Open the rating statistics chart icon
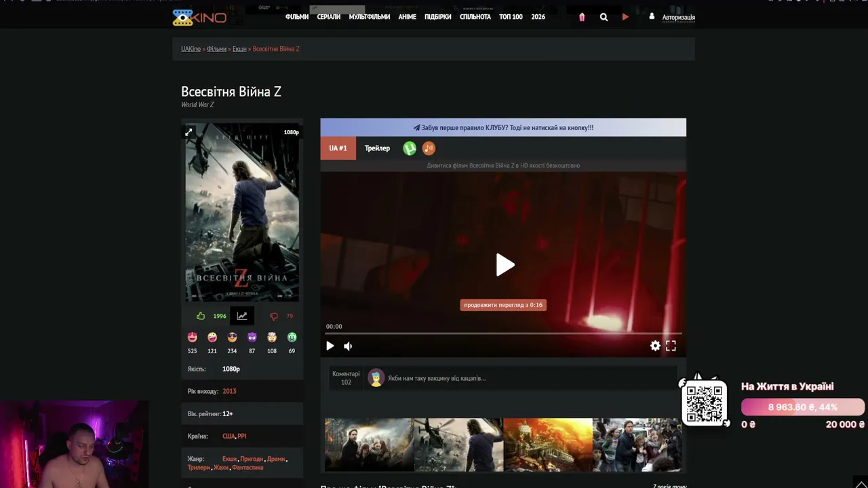Screen dimensions: 868x488 (242, 316)
